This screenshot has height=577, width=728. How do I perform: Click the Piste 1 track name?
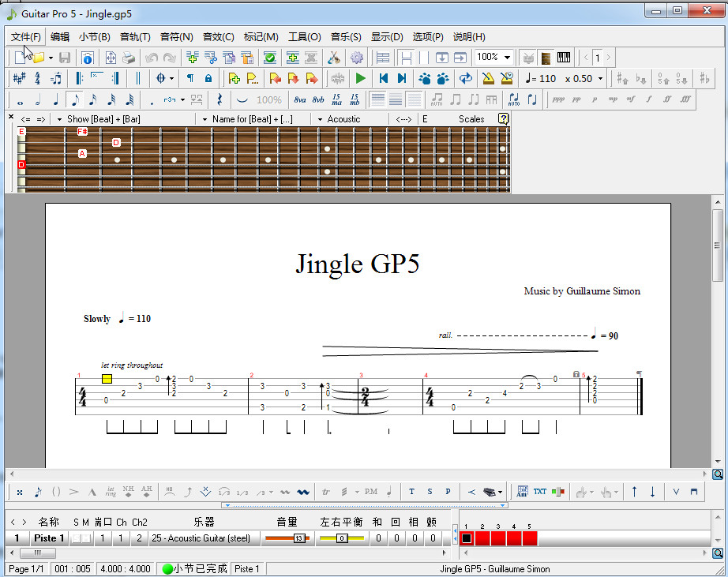[49, 538]
